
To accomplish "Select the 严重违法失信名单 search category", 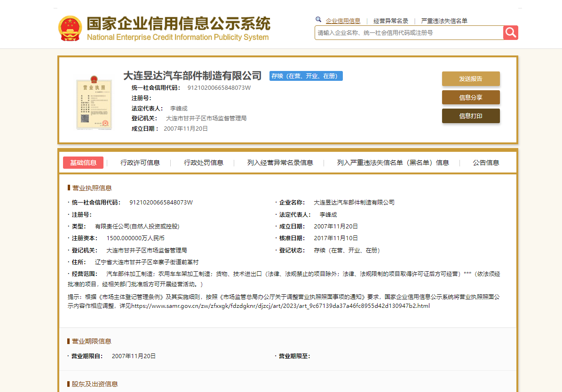I will (x=444, y=21).
